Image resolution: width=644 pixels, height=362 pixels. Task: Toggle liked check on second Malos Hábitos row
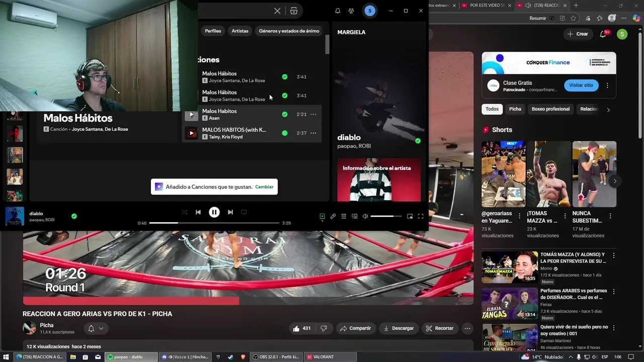point(285,96)
